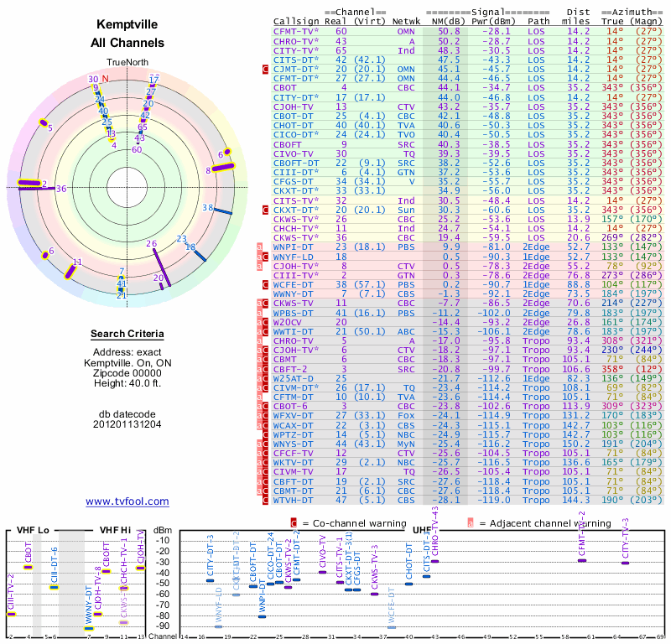The height and width of the screenshot is (644, 671).
Task: Click the CFMT-TV-2 bar in UHF spectrum chart
Action: pos(582,559)
